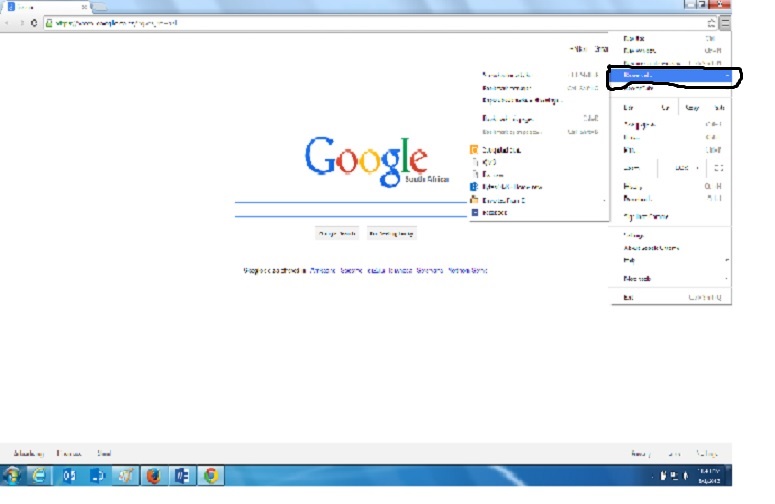Select Bookmark open pages in submenu
The image size is (775, 504).
pos(539,132)
